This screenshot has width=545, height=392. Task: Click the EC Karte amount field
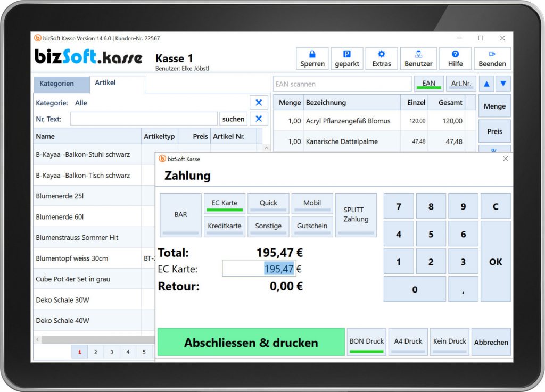point(259,269)
